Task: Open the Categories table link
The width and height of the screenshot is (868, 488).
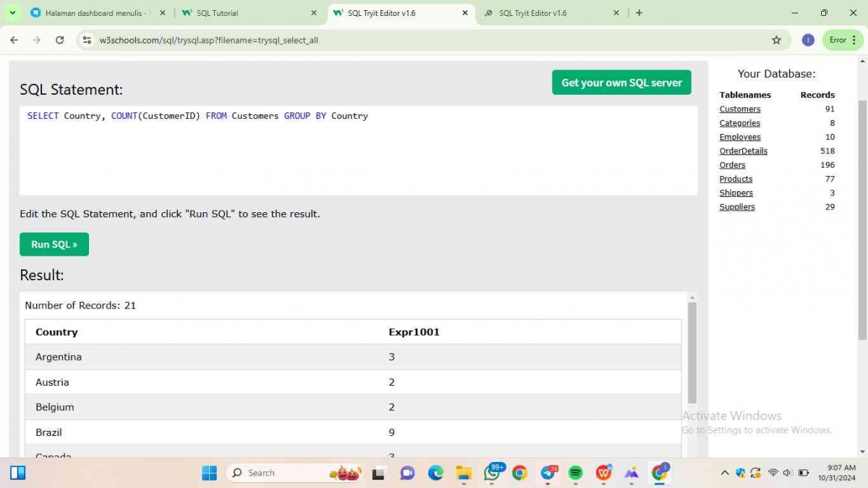Action: pos(739,123)
